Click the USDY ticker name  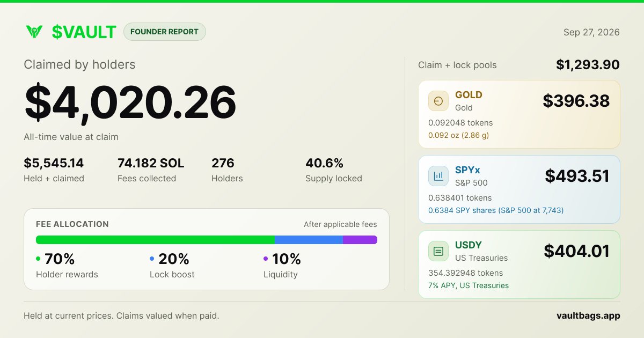(468, 245)
